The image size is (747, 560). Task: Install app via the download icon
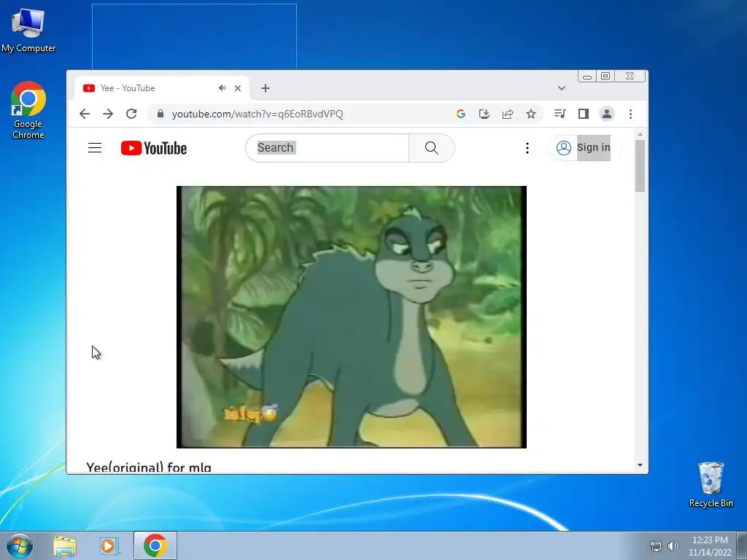coord(484,114)
